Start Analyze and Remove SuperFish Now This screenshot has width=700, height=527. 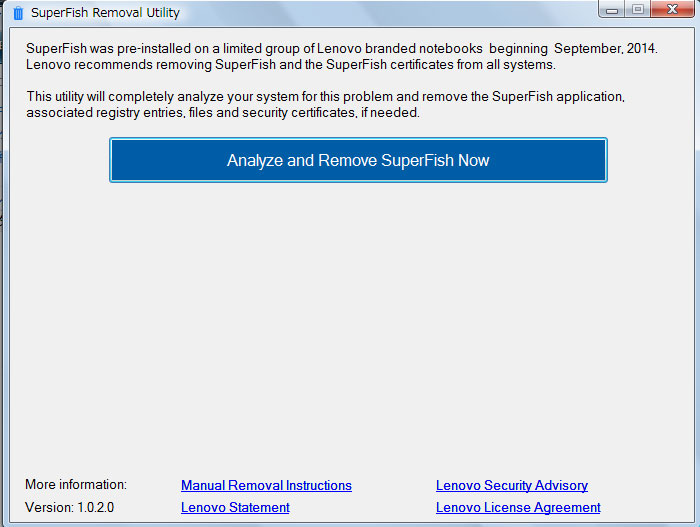point(358,160)
